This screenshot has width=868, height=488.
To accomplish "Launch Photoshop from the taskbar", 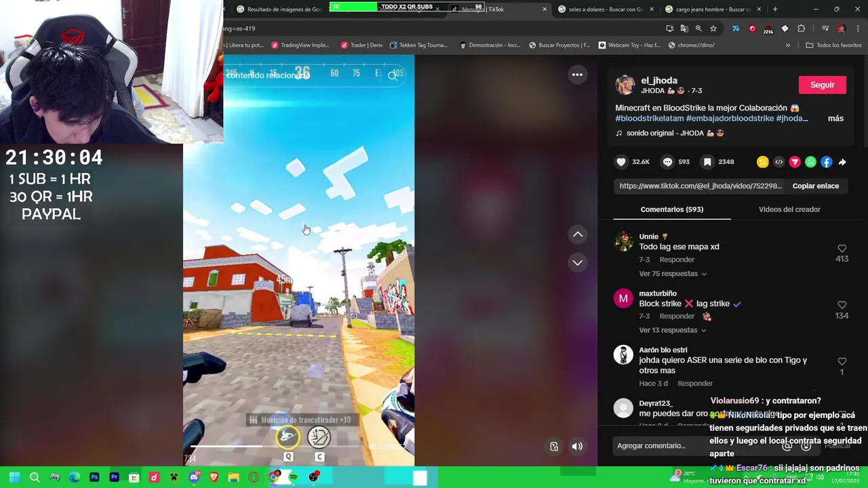I will coord(94,477).
